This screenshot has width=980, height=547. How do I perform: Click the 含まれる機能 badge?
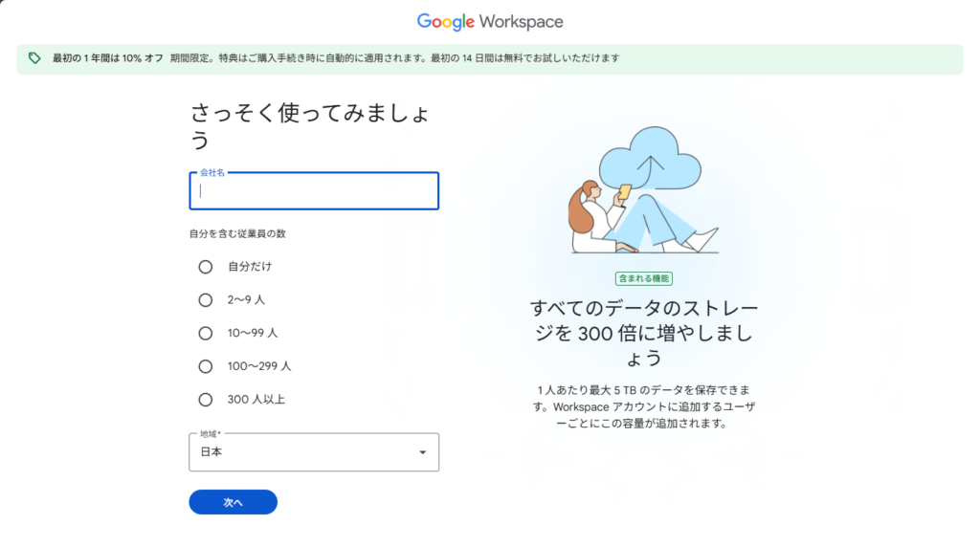click(x=643, y=278)
